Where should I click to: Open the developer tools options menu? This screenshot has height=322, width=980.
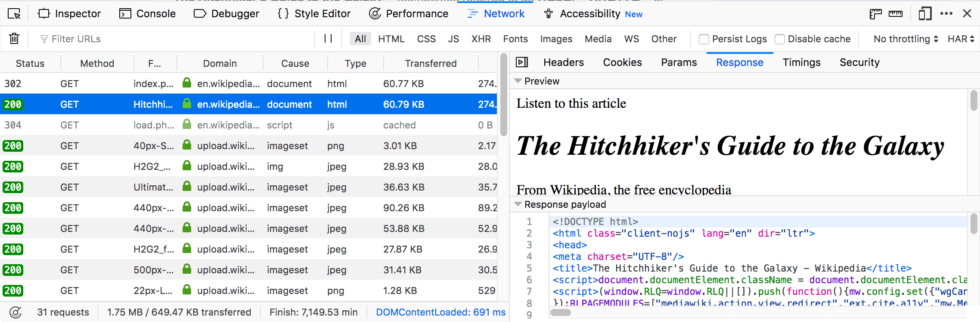(x=946, y=14)
